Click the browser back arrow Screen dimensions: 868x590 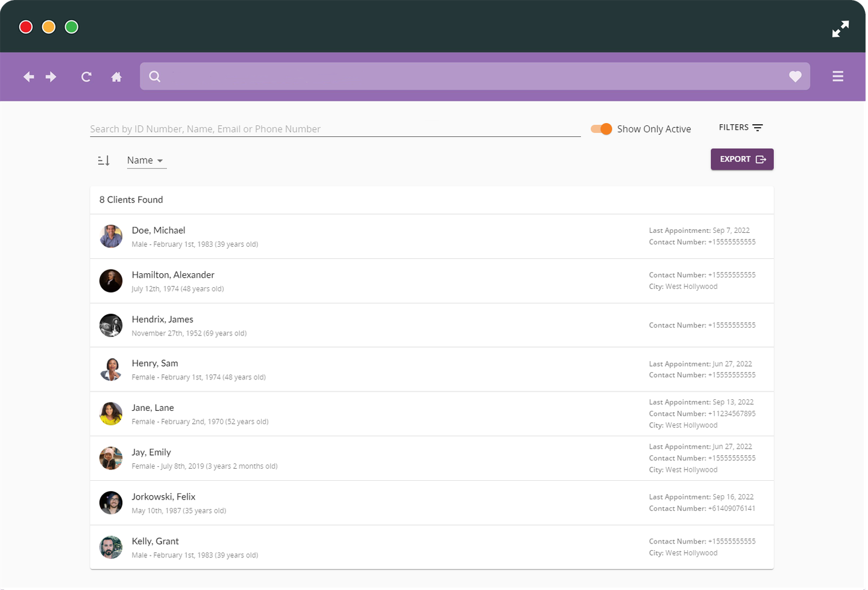(x=28, y=77)
